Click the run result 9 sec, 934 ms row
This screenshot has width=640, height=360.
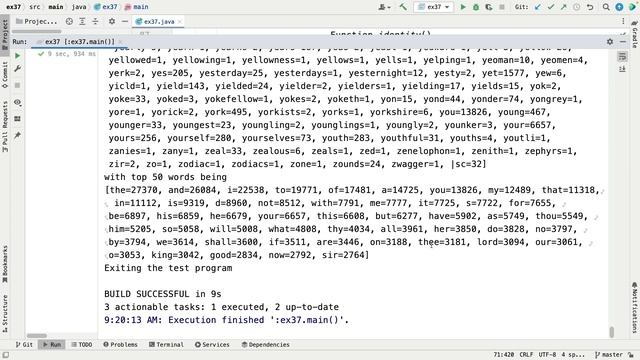click(67, 54)
